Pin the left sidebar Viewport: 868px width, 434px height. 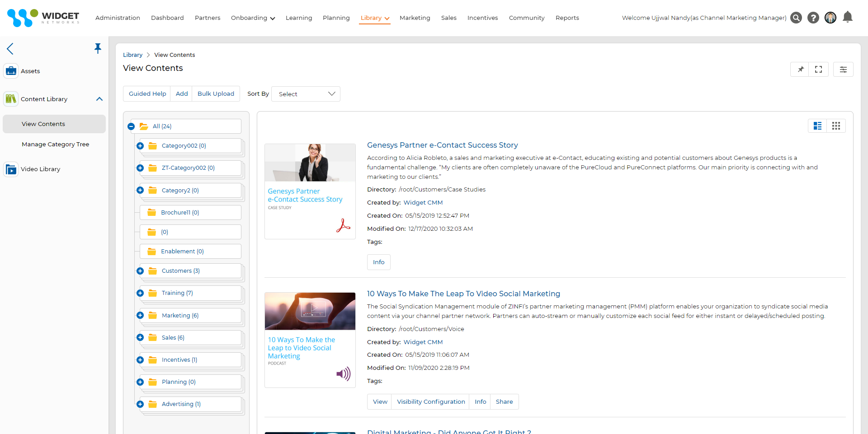pyautogui.click(x=98, y=48)
